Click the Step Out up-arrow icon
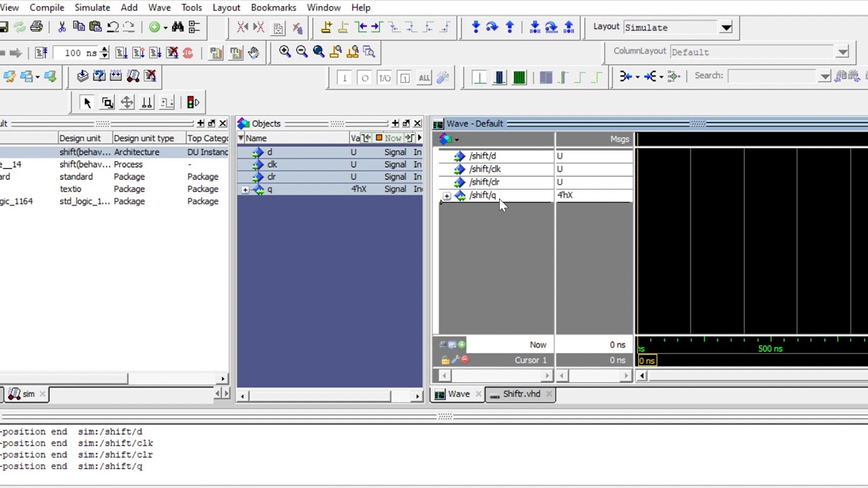 coord(509,27)
